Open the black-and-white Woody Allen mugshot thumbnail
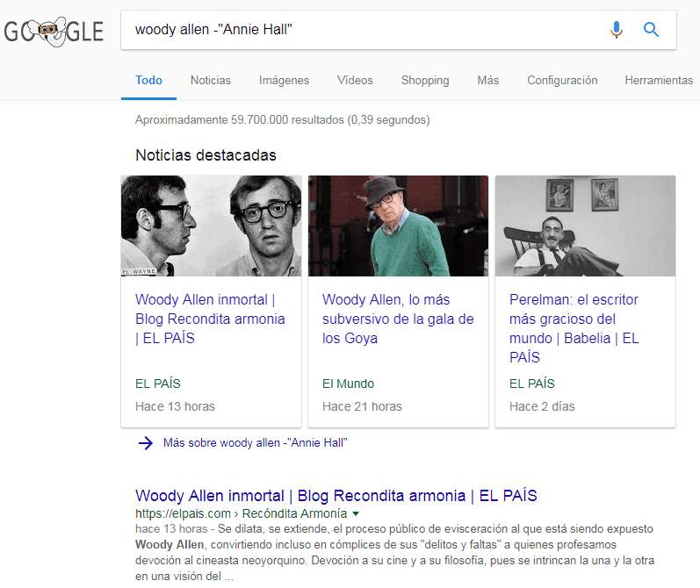The image size is (700, 588). [x=211, y=226]
